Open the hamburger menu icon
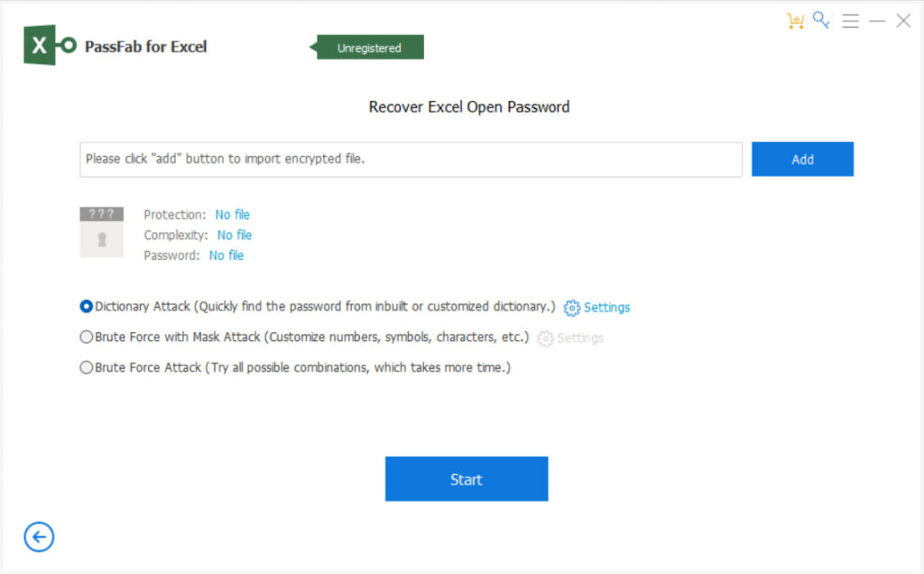The width and height of the screenshot is (924, 574). click(850, 21)
